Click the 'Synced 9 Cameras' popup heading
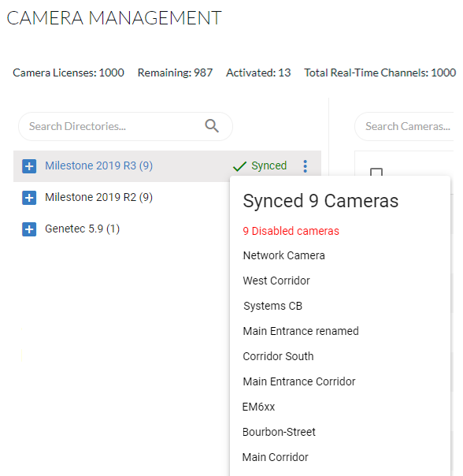 (x=320, y=201)
